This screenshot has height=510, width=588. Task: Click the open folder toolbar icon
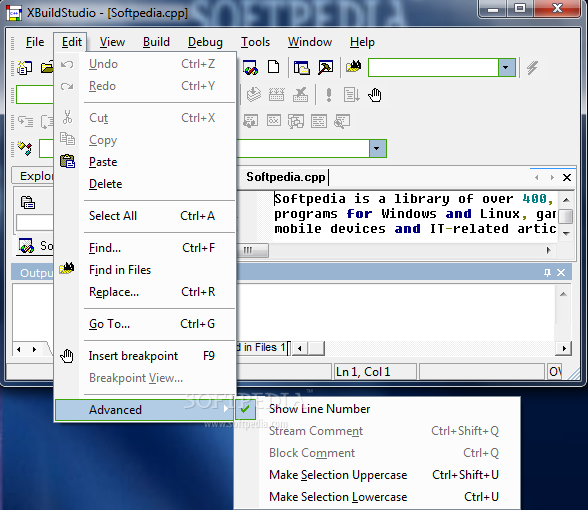[47, 68]
